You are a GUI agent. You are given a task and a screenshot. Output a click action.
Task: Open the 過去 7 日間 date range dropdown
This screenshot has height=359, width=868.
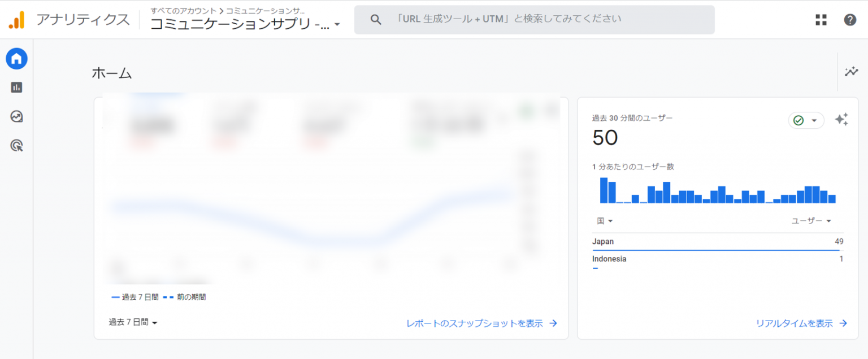pyautogui.click(x=133, y=322)
